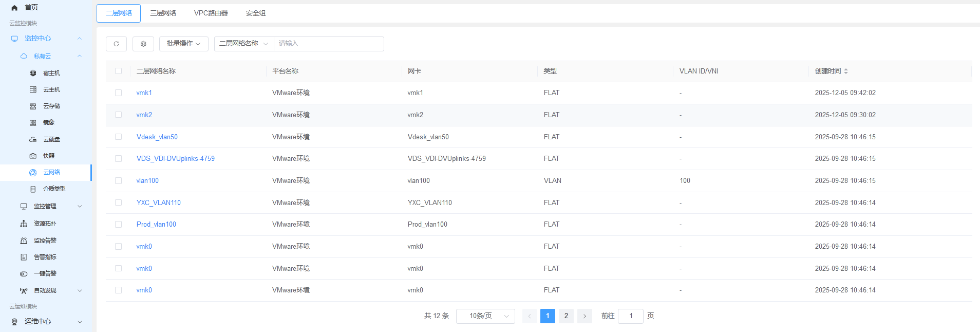
Task: Check the Prod_vlan100 row checkbox
Action: point(119,225)
